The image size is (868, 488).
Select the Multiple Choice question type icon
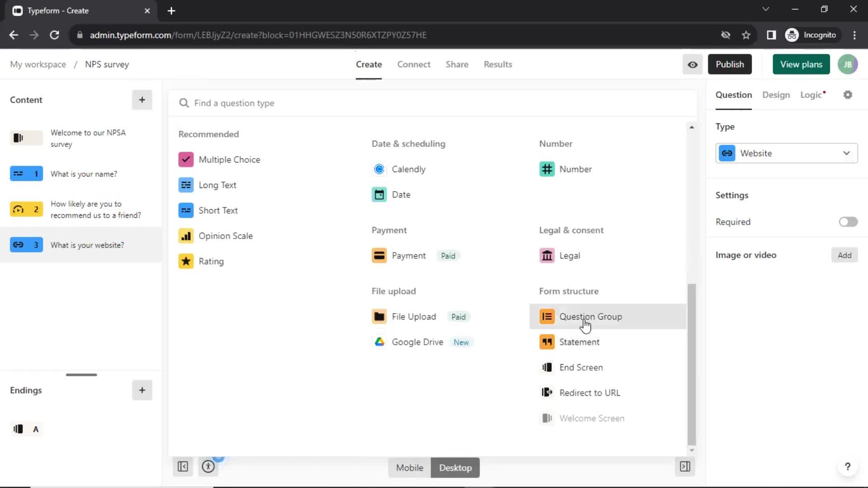[186, 160]
